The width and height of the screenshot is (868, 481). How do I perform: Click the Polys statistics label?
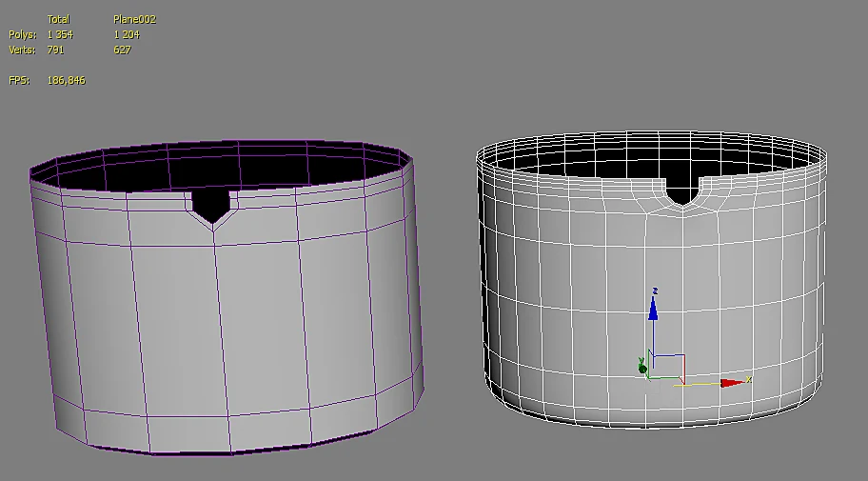point(23,34)
